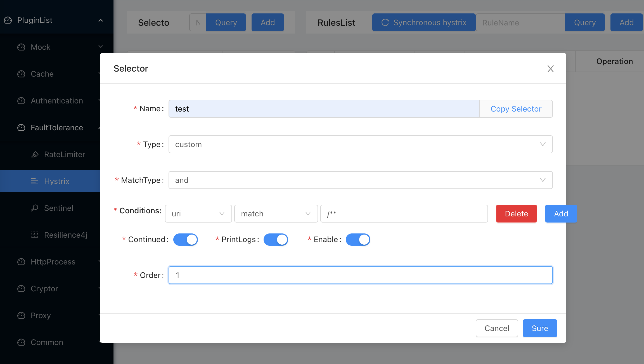Click the Synchronous hystrix refresh icon

(386, 22)
